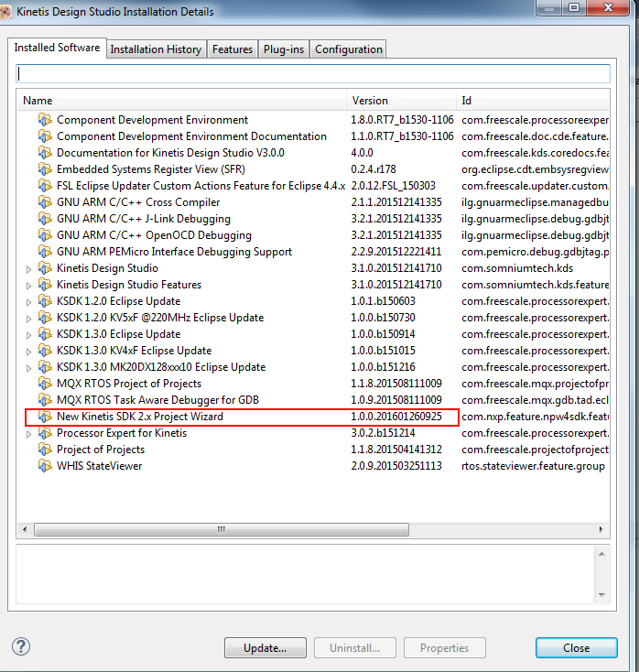Click version 0.2.4.r178 cell

point(374,169)
